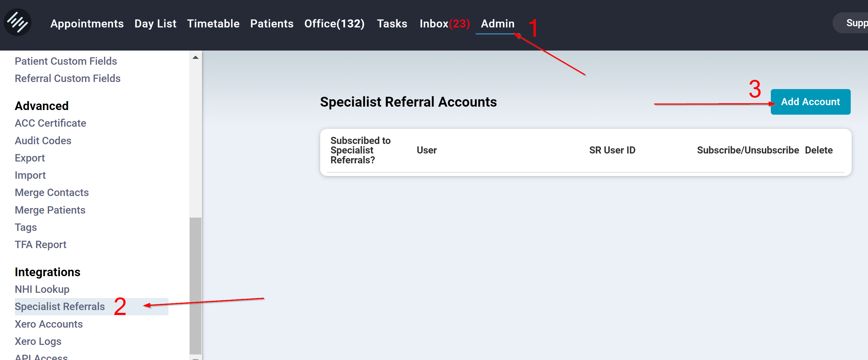
Task: Open Merge Patients tool
Action: click(50, 210)
